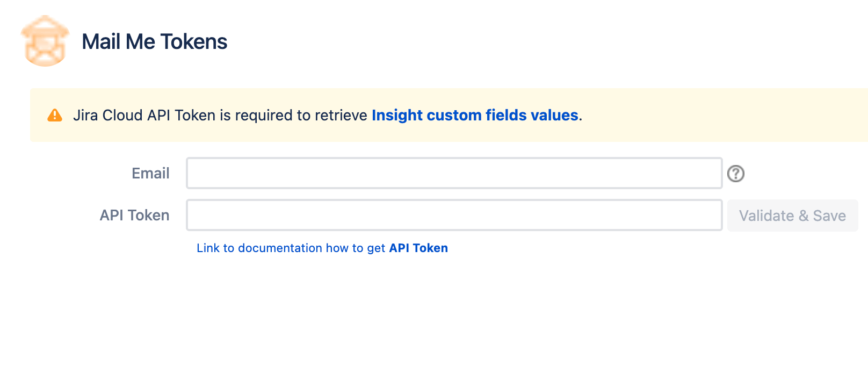
Task: Click the API Token field label
Action: (x=134, y=215)
